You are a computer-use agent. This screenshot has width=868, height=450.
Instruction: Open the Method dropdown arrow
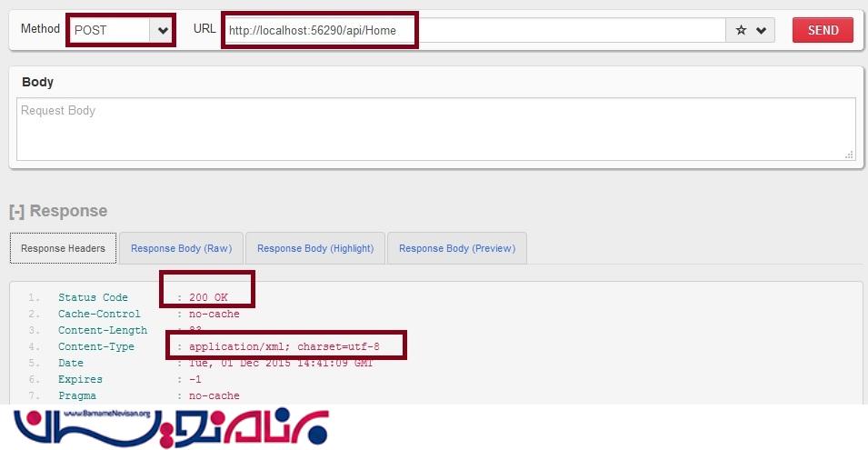click(162, 30)
